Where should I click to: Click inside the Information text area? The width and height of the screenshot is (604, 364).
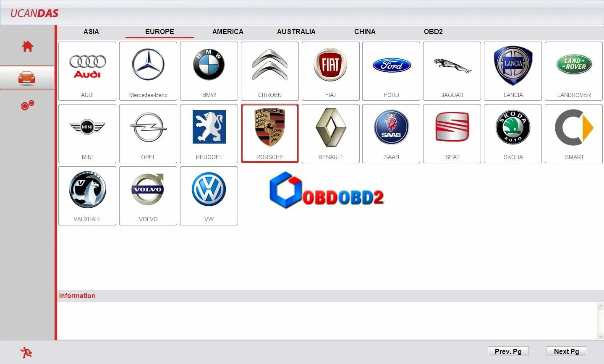[x=327, y=321]
